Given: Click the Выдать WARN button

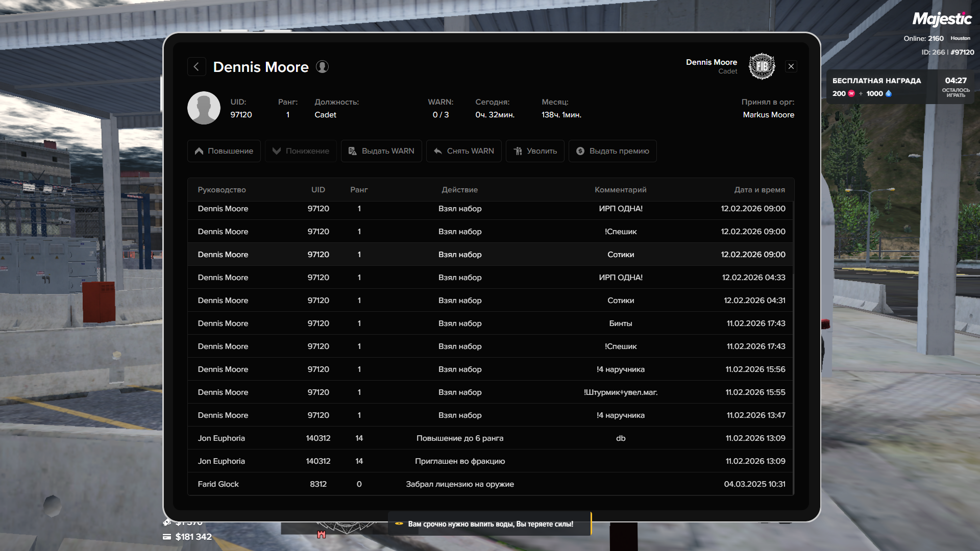Looking at the screenshot, I should [381, 151].
